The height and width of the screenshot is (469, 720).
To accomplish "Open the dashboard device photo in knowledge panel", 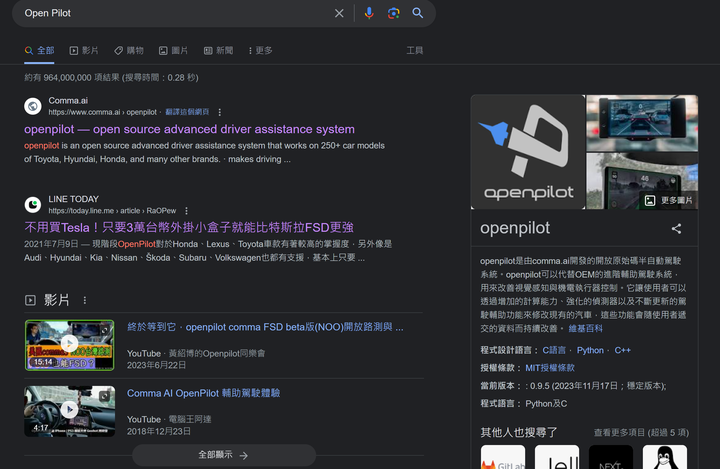I will tap(642, 123).
